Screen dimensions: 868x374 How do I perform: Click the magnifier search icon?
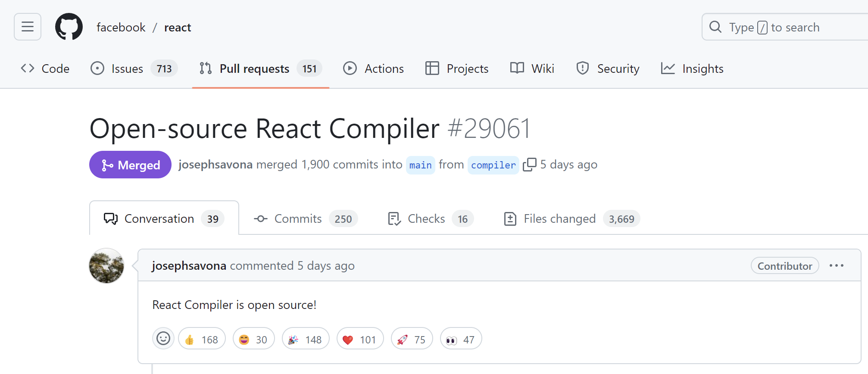pyautogui.click(x=715, y=27)
